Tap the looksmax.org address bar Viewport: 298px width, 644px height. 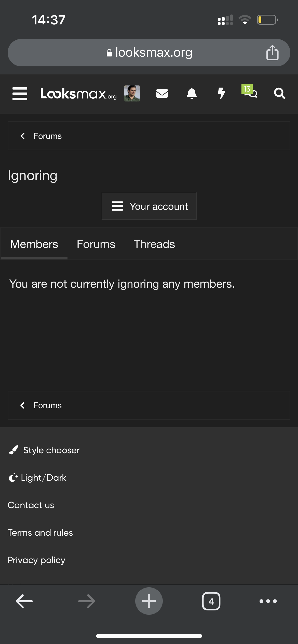[x=149, y=53]
